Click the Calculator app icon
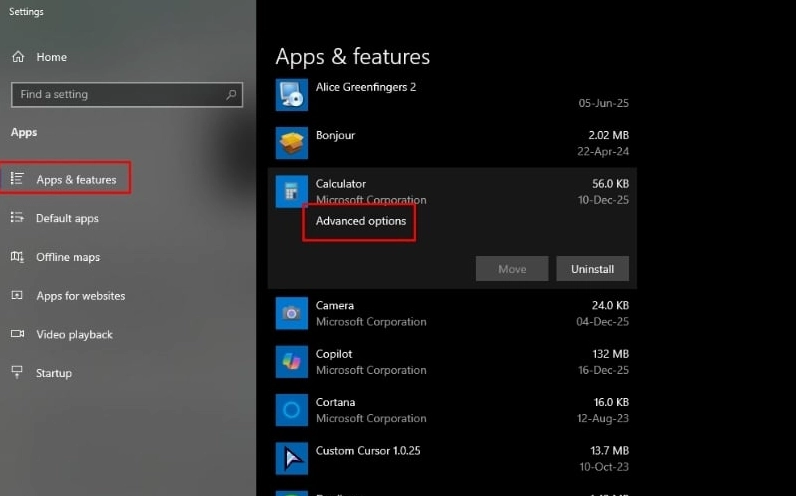Screen dimensions: 796x496 click(x=291, y=191)
